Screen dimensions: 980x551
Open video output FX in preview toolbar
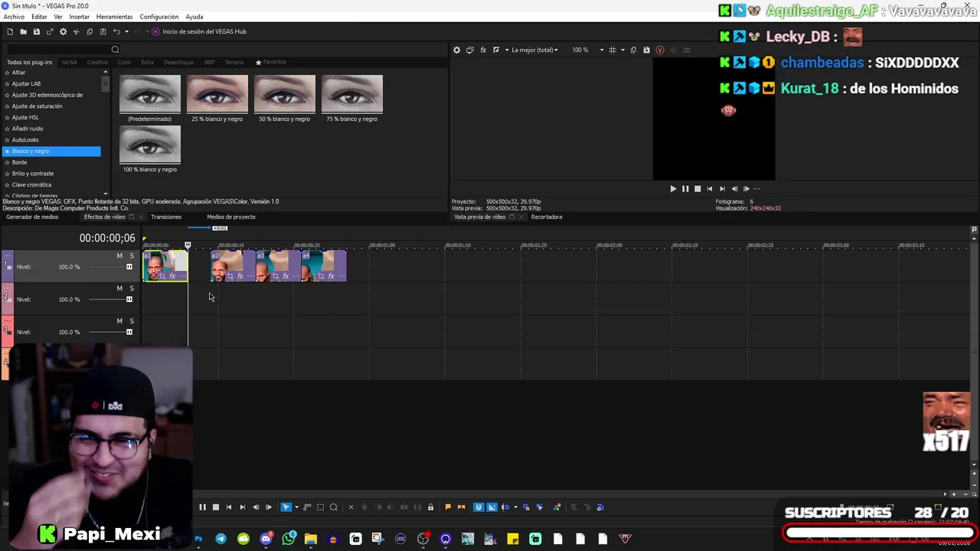(x=483, y=50)
